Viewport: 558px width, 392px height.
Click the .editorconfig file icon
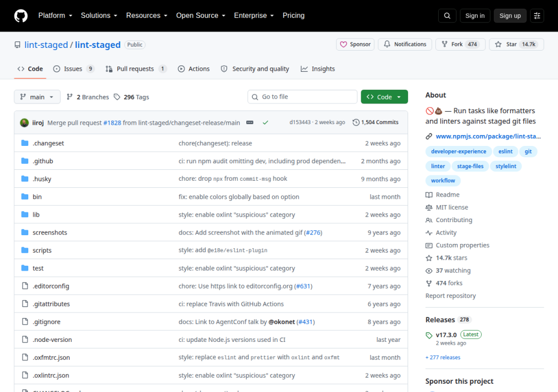coord(25,286)
